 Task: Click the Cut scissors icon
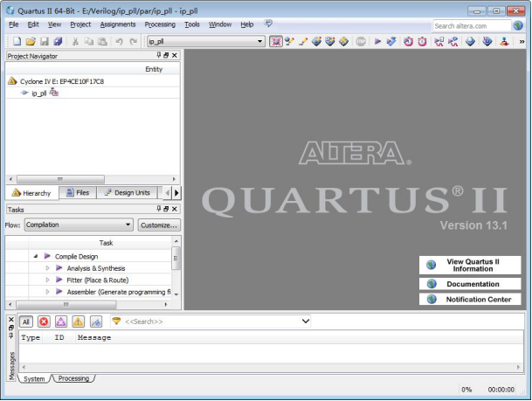pos(75,41)
